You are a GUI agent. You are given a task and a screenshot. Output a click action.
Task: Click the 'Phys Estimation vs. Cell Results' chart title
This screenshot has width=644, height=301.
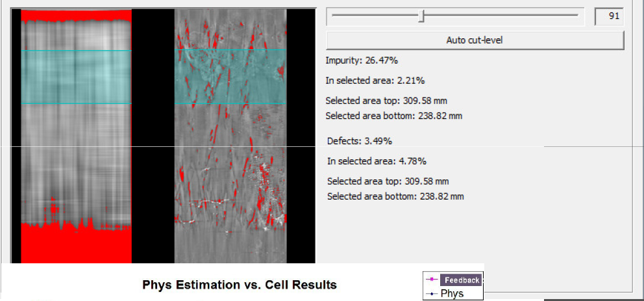[240, 285]
